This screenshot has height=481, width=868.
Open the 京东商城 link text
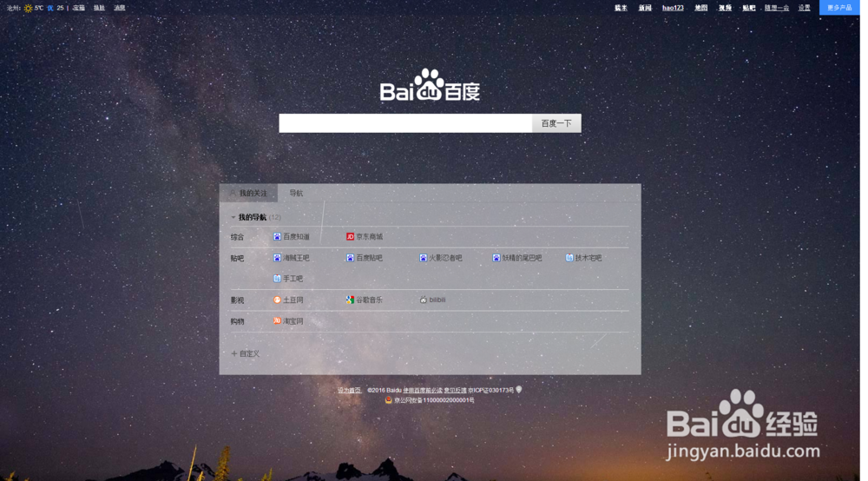coord(369,236)
